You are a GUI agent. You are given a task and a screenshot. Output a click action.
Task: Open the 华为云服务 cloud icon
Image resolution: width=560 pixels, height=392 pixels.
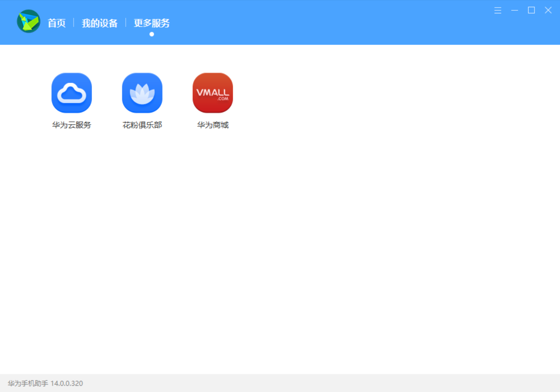(x=72, y=93)
